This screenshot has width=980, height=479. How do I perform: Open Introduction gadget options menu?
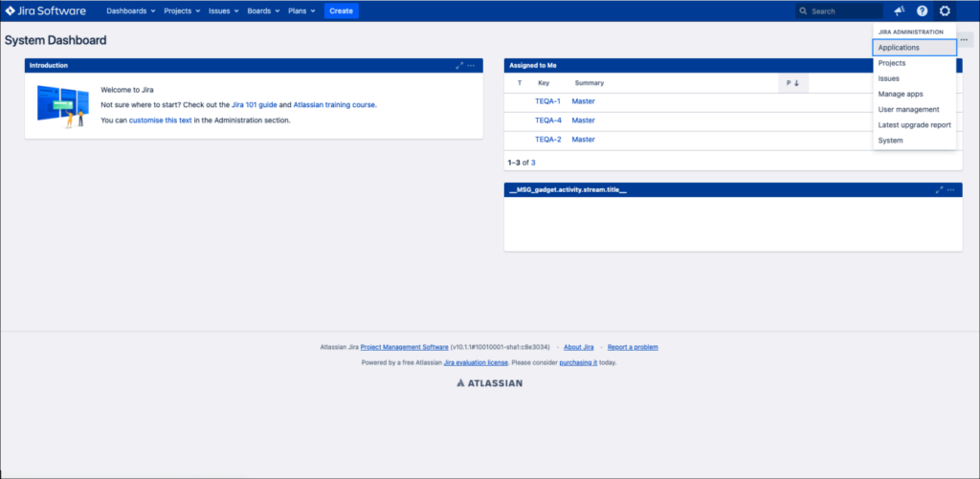pyautogui.click(x=471, y=65)
